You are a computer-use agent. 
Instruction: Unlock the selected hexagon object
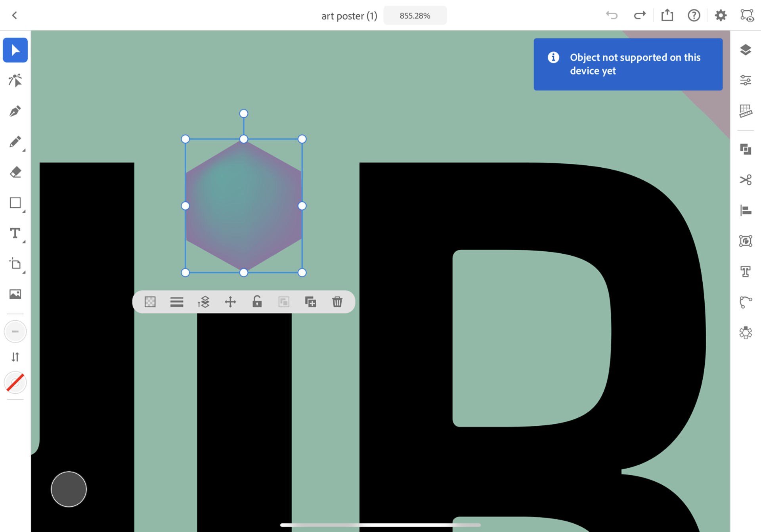click(257, 302)
